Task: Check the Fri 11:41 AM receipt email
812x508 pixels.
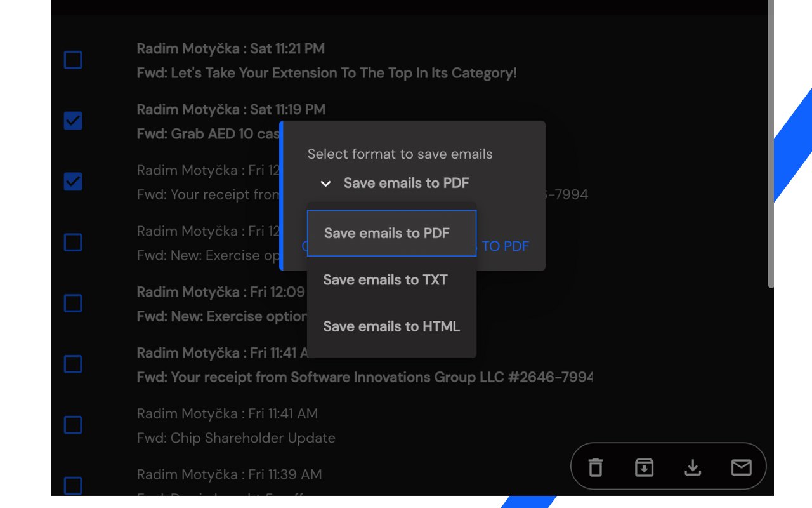Action: click(72, 364)
